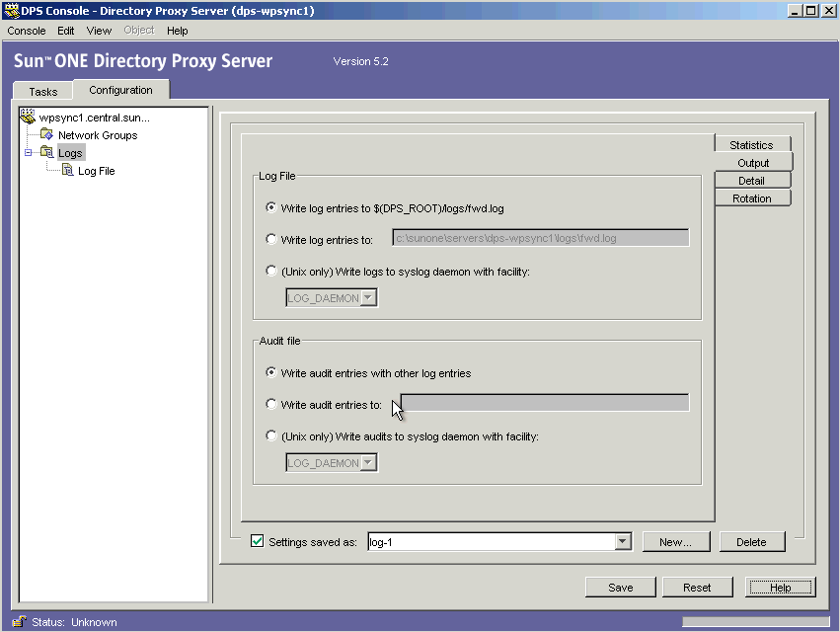The image size is (840, 632).
Task: Select the Log File document icon
Action: (x=67, y=170)
